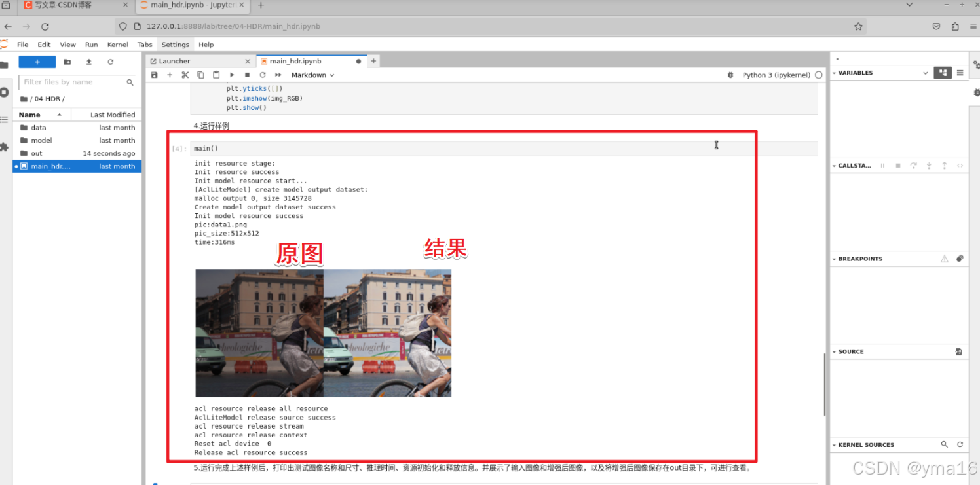Add new tab next to main_hdr.ipynb

click(373, 61)
